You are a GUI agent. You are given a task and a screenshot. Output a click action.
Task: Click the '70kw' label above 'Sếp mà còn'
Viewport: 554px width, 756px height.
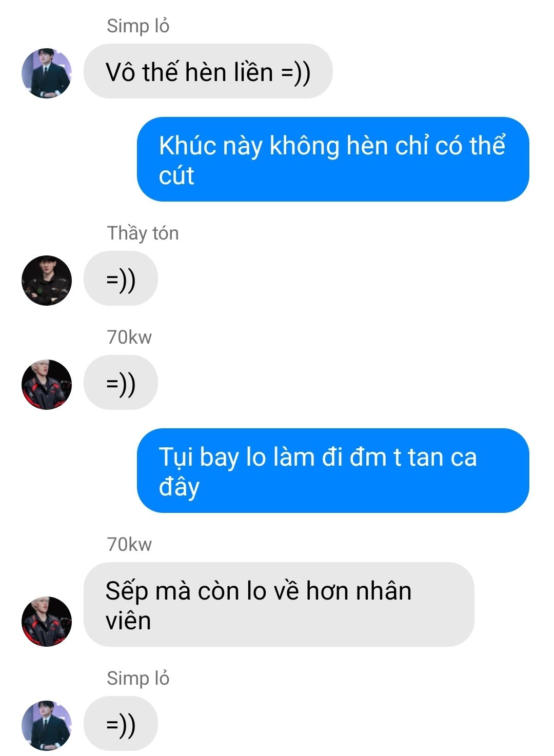(129, 545)
